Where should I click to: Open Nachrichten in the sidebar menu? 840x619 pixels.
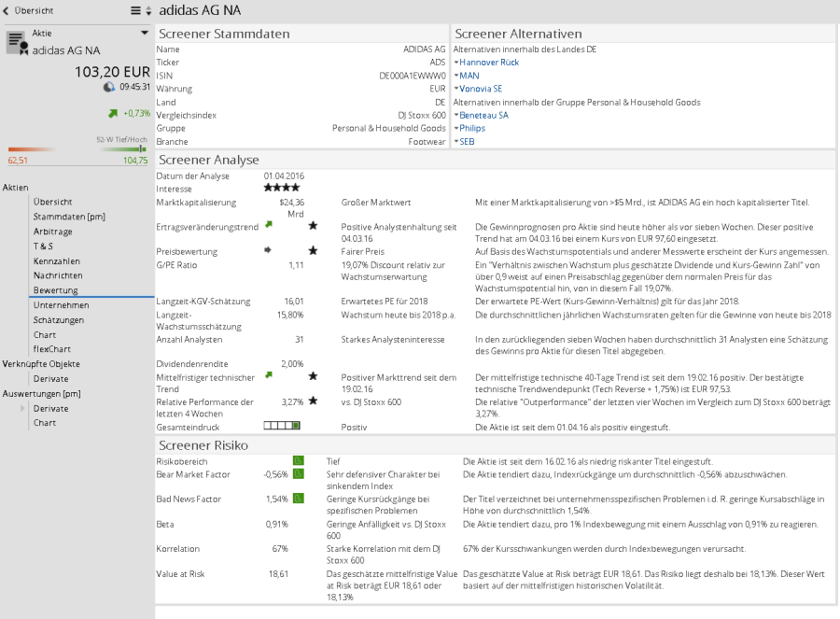[x=58, y=275]
